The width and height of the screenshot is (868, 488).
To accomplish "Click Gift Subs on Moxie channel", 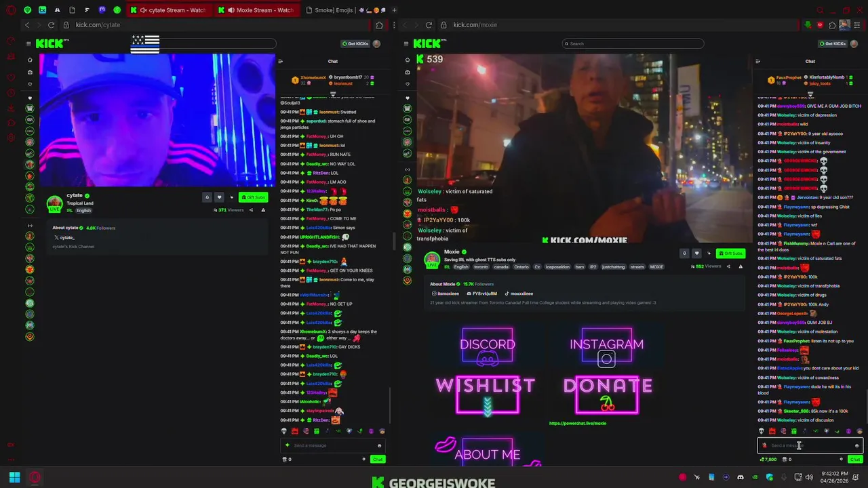I will [x=730, y=253].
